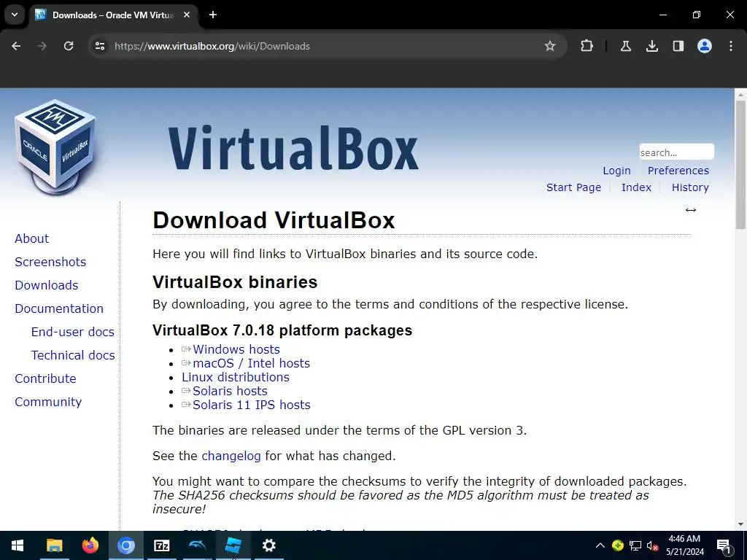The width and height of the screenshot is (747, 560).
Task: Open the notification center icon
Action: click(724, 545)
